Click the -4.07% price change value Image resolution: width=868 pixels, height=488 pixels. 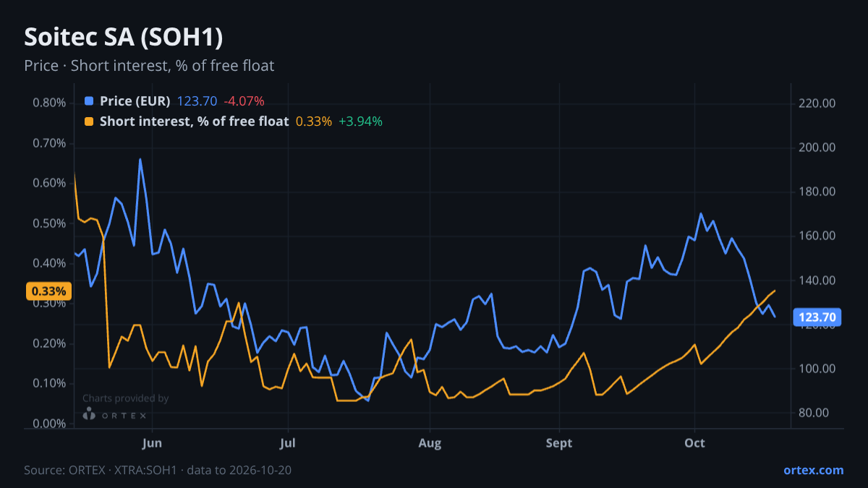(x=244, y=100)
